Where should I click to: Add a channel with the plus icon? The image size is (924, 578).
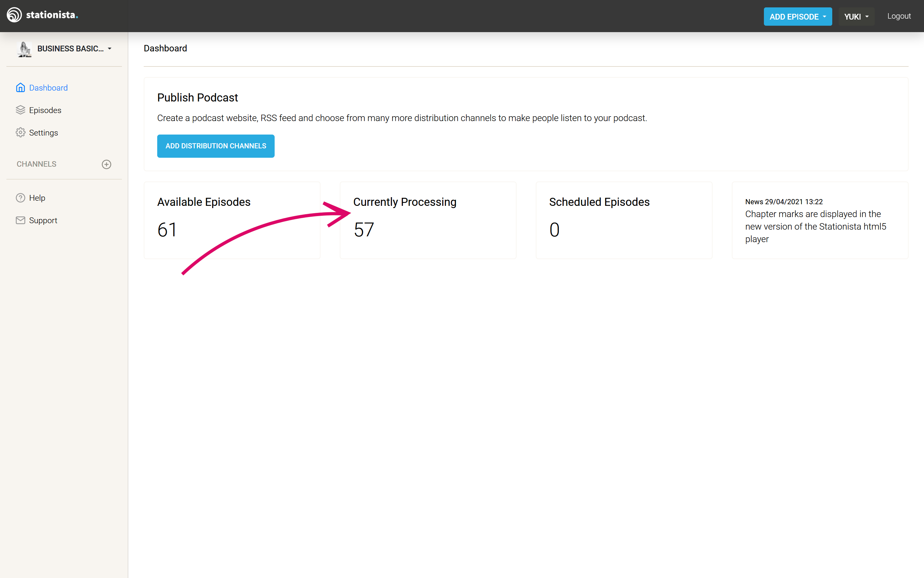click(x=107, y=164)
